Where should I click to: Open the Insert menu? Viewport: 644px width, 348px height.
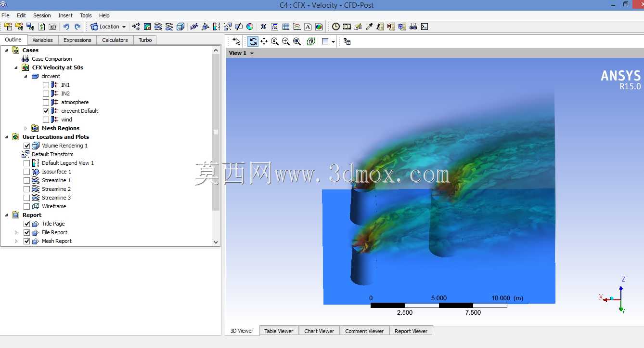(x=65, y=15)
